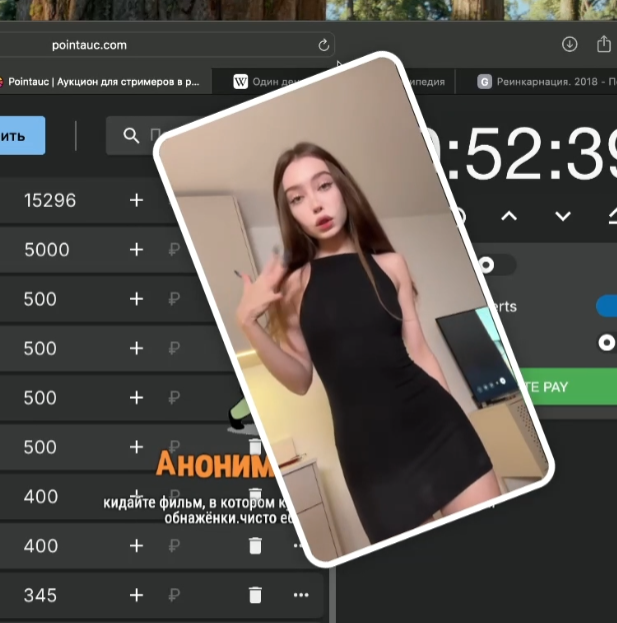Add amount to the 345 lot
617x623 pixels.
click(136, 595)
